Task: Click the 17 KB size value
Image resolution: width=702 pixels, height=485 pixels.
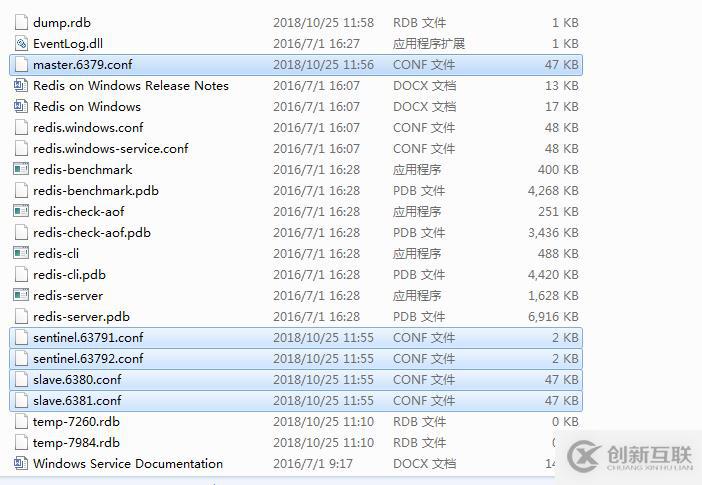Action: click(x=561, y=107)
